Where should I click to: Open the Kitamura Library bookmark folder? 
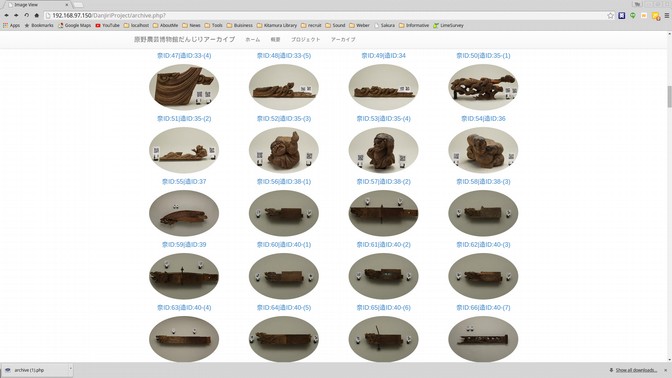point(277,25)
